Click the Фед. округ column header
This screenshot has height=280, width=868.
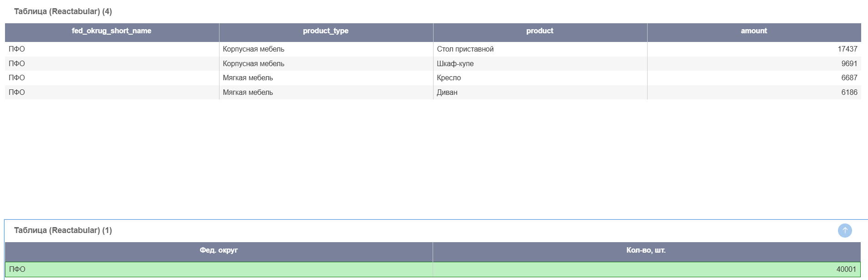pyautogui.click(x=219, y=250)
